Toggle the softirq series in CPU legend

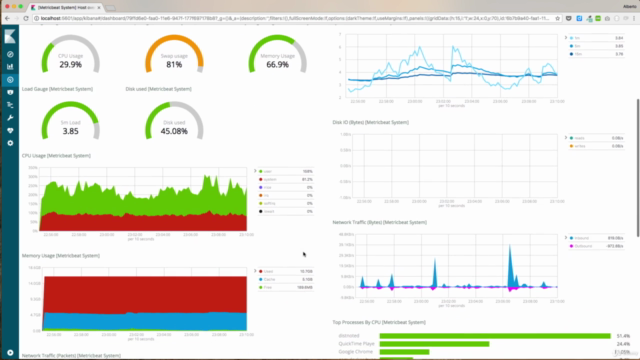tap(286, 203)
